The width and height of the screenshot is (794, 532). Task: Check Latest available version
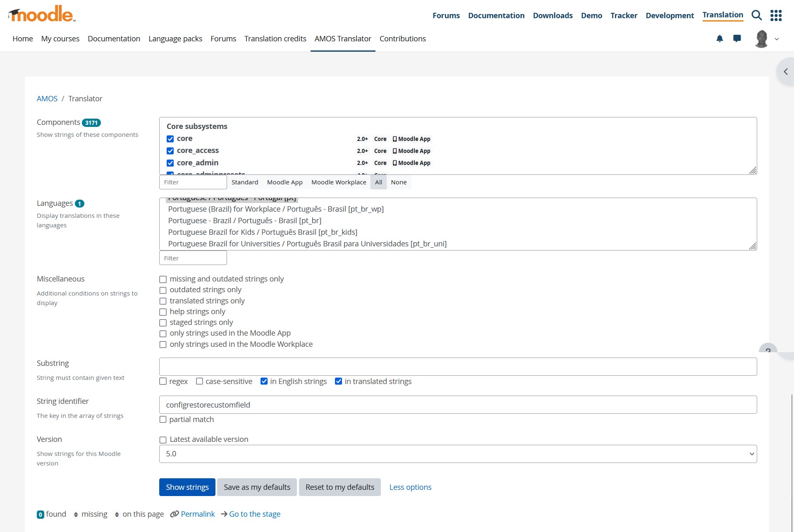click(163, 440)
